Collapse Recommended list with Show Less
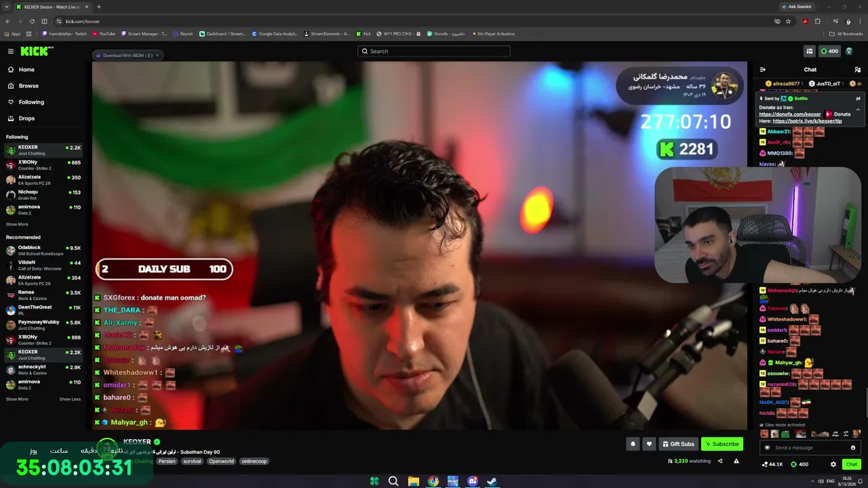 [x=70, y=399]
